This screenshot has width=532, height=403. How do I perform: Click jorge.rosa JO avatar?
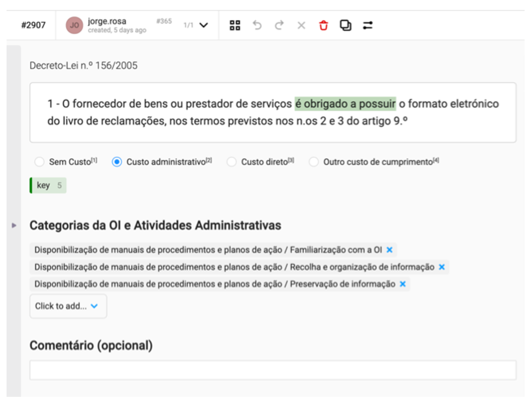click(74, 25)
